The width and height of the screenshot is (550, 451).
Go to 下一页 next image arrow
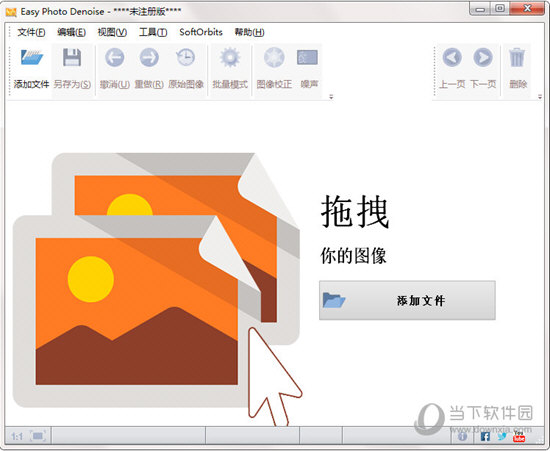tap(483, 58)
